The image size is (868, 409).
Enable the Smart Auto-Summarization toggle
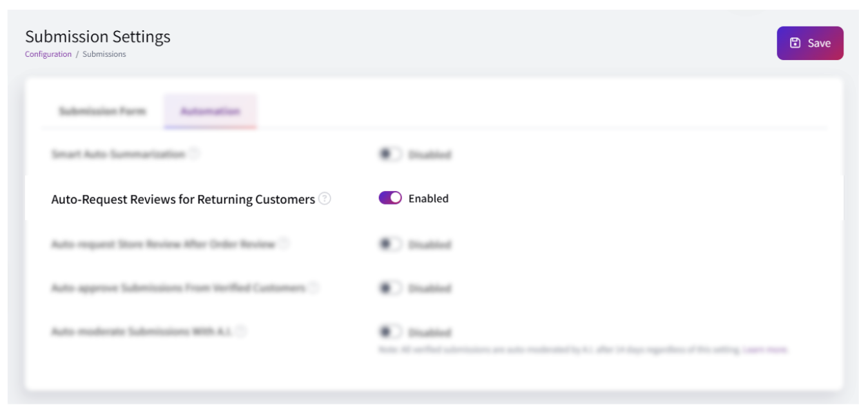390,154
